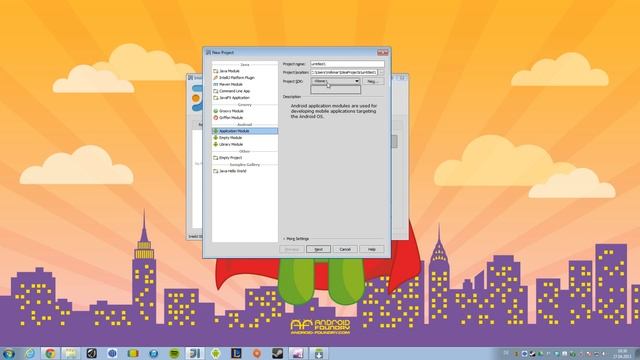Click the Help button
Image resolution: width=640 pixels, height=360 pixels.
pyautogui.click(x=372, y=249)
